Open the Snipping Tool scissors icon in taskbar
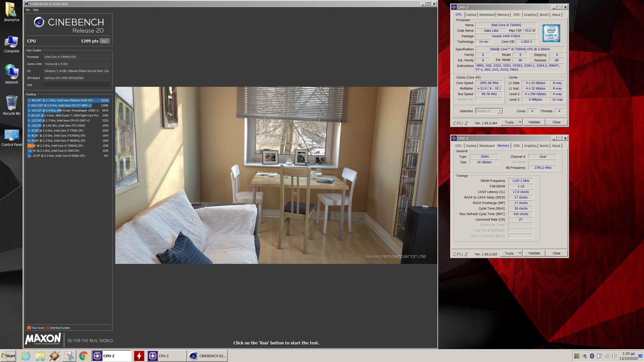This screenshot has height=362, width=644. (x=69, y=356)
